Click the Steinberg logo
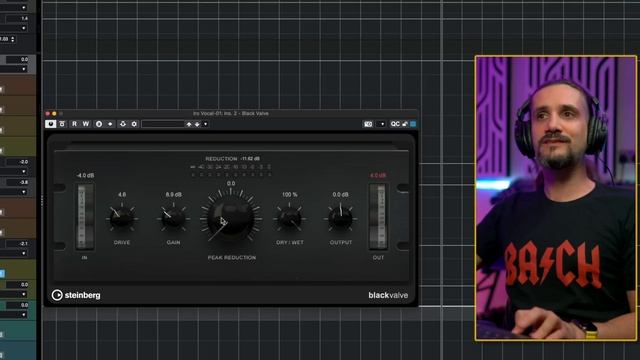The image size is (640, 360). [x=76, y=295]
